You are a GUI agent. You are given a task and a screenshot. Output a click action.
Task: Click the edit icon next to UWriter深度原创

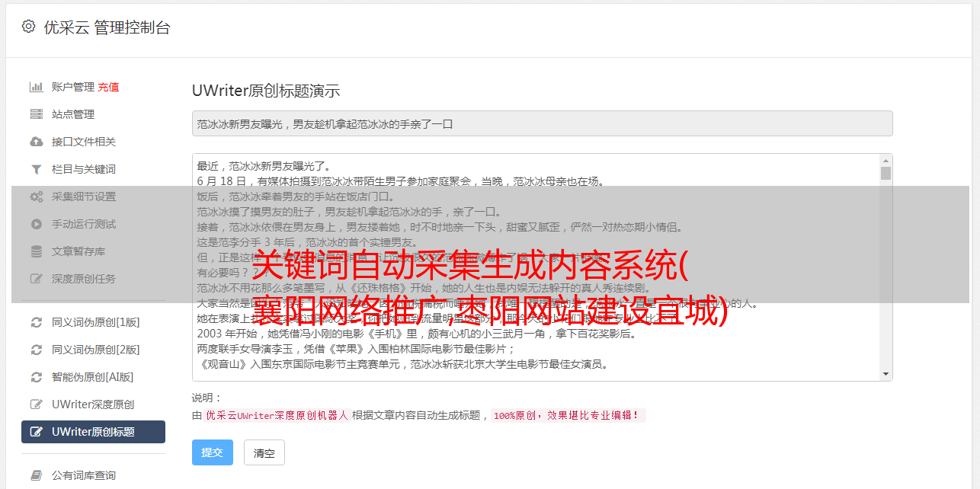click(x=36, y=404)
